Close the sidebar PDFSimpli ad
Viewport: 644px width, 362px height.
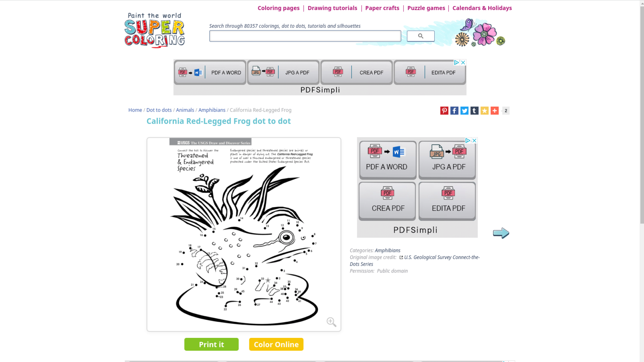tap(474, 141)
